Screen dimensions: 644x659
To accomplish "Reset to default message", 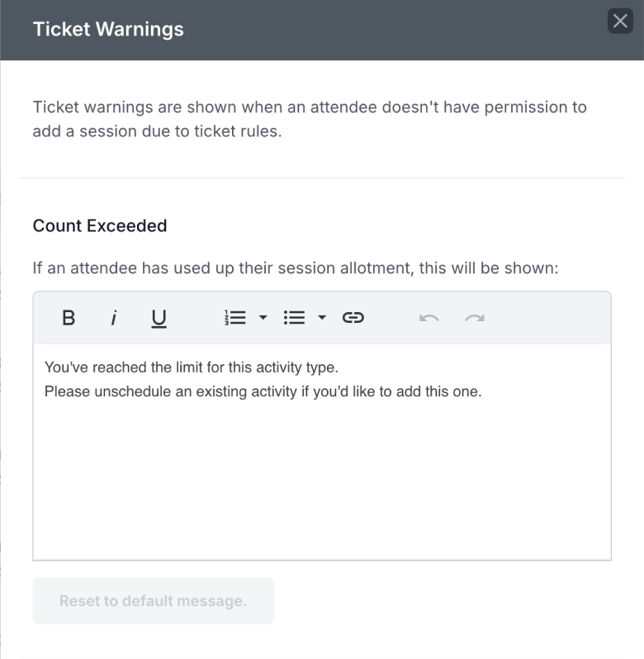I will pyautogui.click(x=154, y=600).
